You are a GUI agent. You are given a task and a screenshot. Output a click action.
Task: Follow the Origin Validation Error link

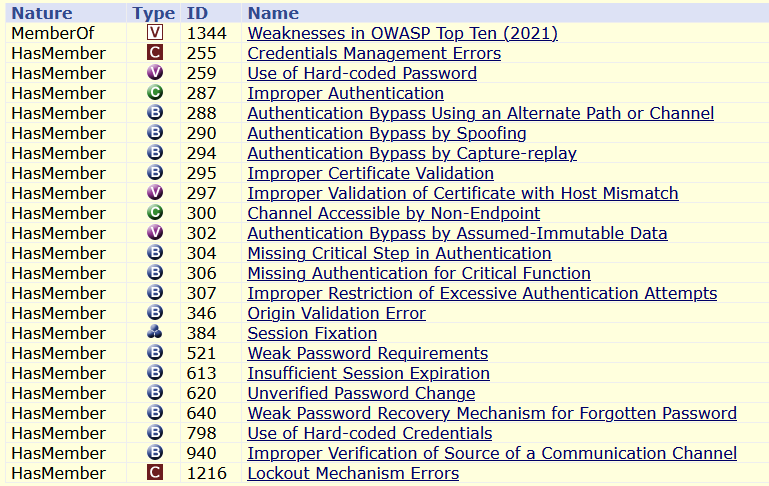point(336,313)
